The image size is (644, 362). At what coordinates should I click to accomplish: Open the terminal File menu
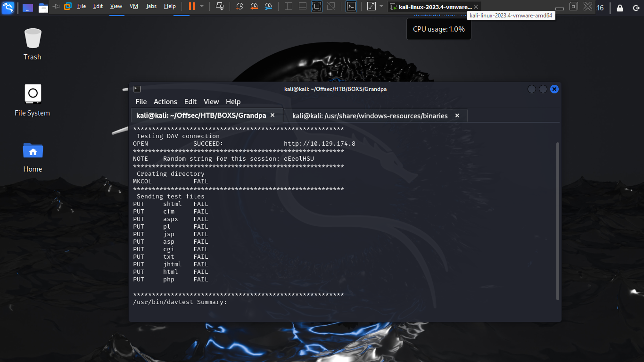pos(141,101)
